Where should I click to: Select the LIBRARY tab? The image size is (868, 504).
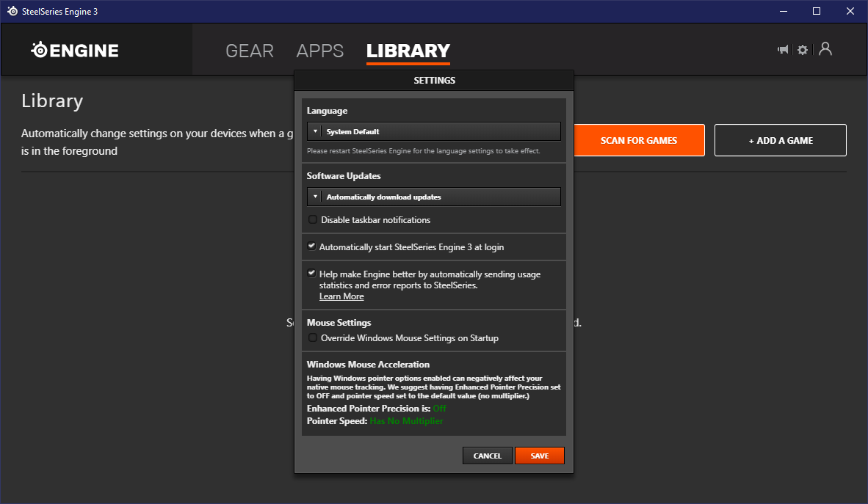click(x=408, y=51)
